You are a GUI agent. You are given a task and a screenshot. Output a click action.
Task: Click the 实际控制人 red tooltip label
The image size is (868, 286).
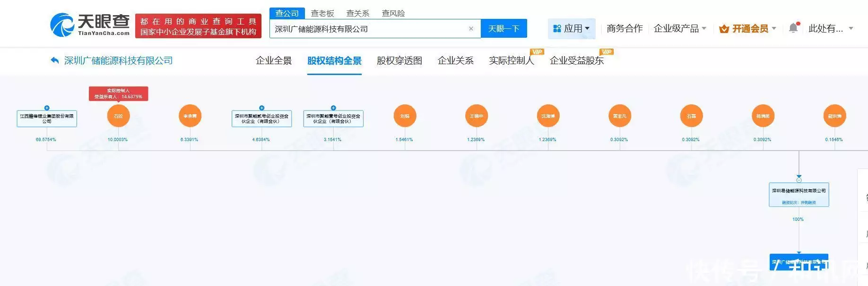(x=118, y=93)
